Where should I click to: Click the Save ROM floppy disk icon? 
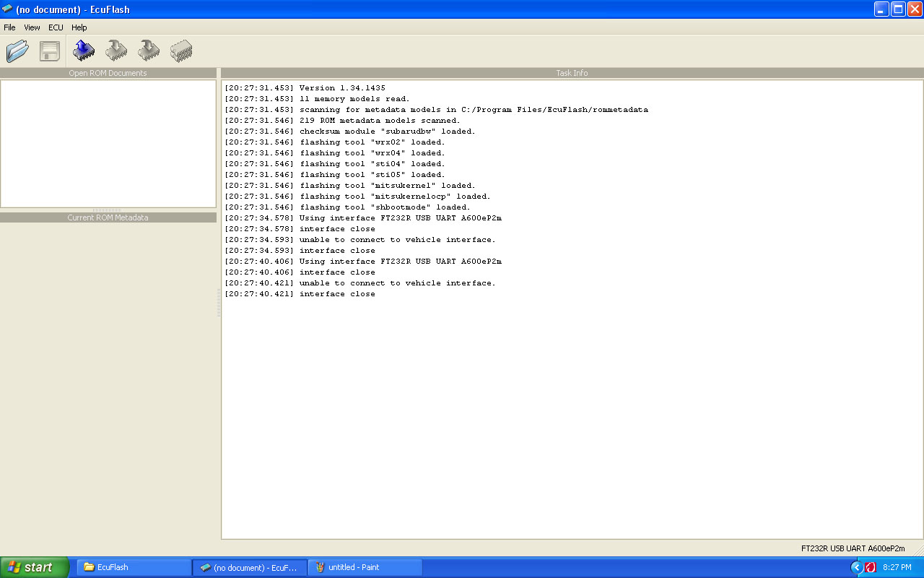[50, 51]
